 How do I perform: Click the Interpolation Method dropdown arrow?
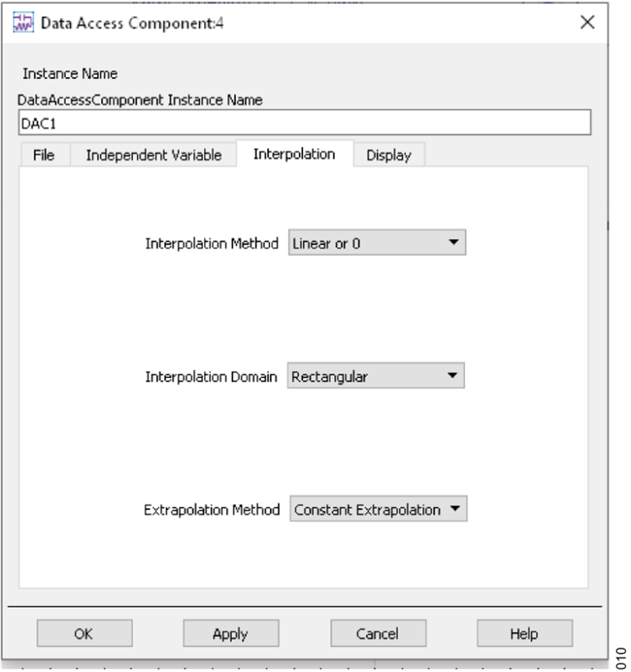[456, 242]
